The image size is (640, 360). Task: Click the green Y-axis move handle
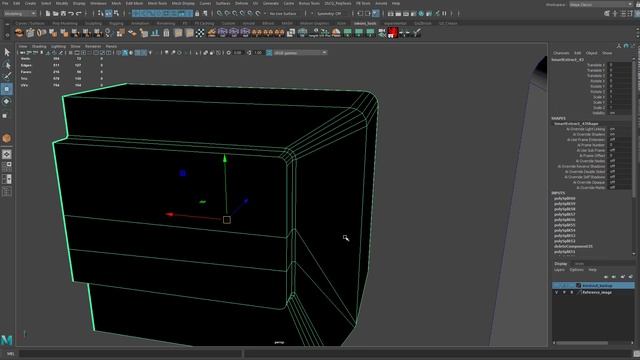pos(225,158)
